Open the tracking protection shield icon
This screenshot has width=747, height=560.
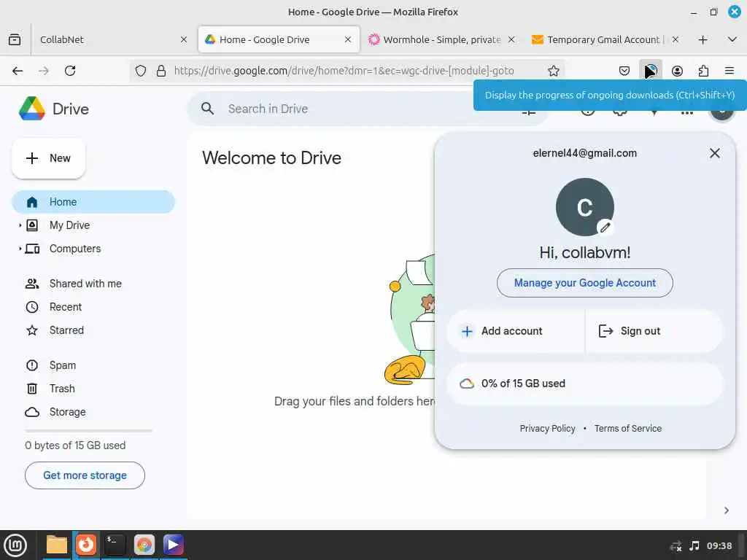coord(141,71)
